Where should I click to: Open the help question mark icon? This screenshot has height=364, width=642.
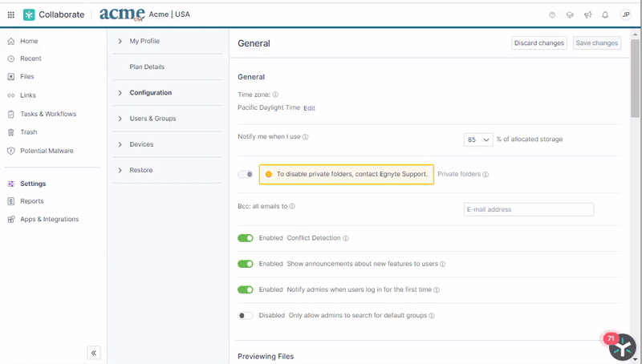coord(552,14)
